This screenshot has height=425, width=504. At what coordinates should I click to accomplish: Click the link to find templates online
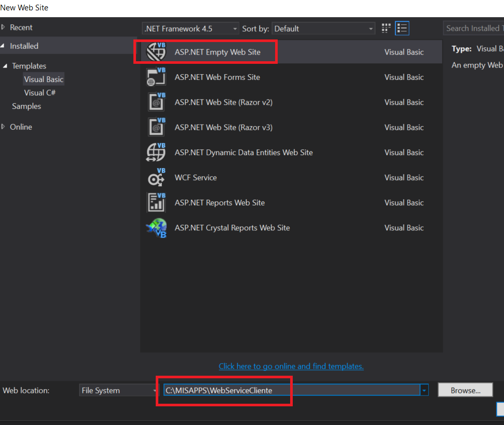[x=291, y=366]
